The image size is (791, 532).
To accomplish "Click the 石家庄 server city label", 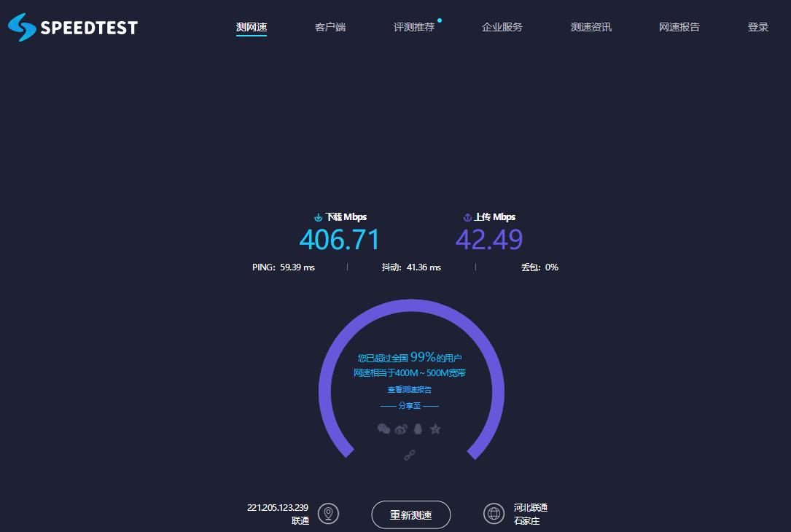I will [x=526, y=521].
